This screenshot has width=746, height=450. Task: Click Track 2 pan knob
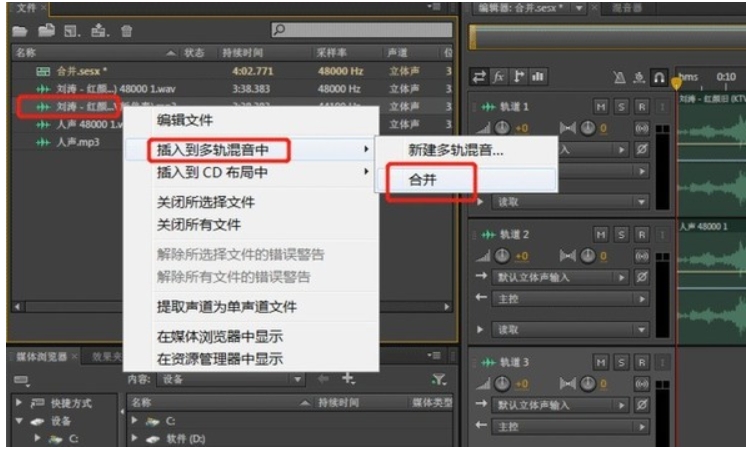(x=588, y=256)
